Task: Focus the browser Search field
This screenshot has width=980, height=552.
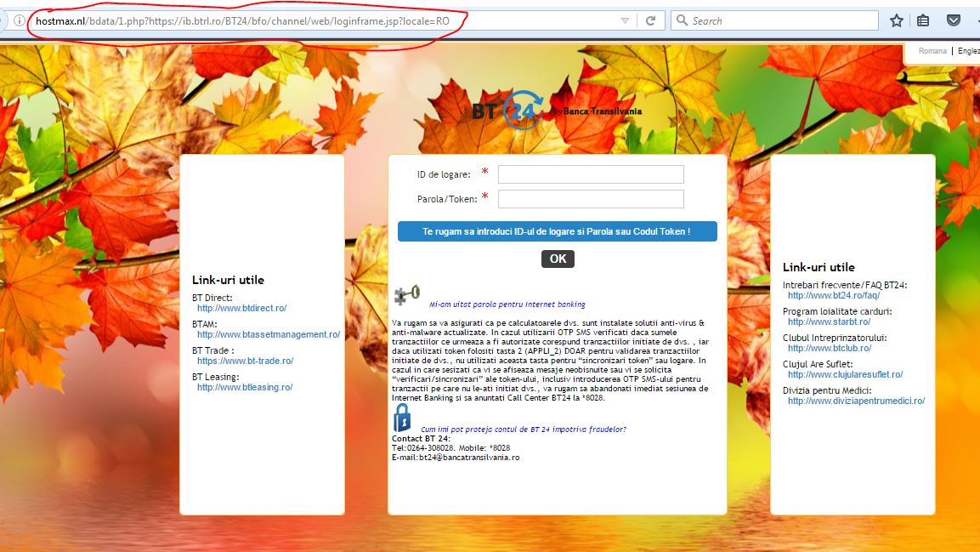Action: [x=775, y=20]
